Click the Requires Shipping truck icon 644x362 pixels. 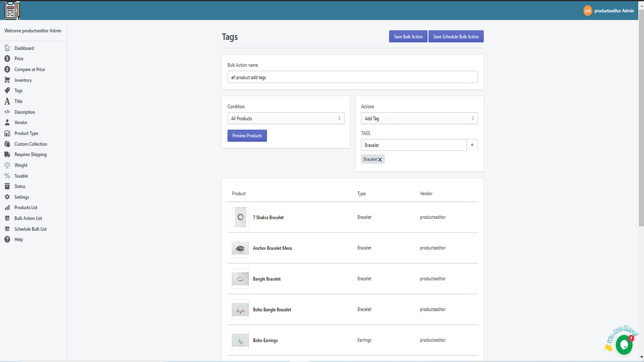(7, 154)
